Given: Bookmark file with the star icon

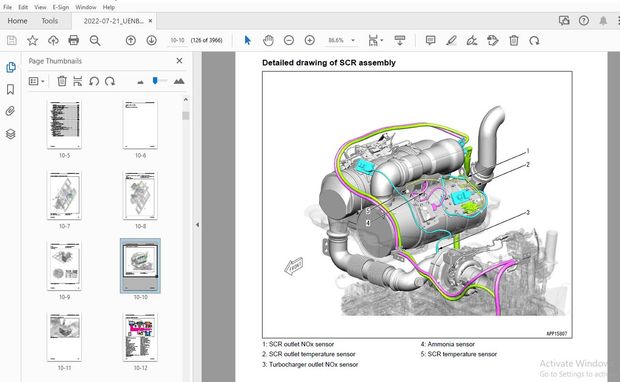Looking at the screenshot, I should [x=32, y=40].
